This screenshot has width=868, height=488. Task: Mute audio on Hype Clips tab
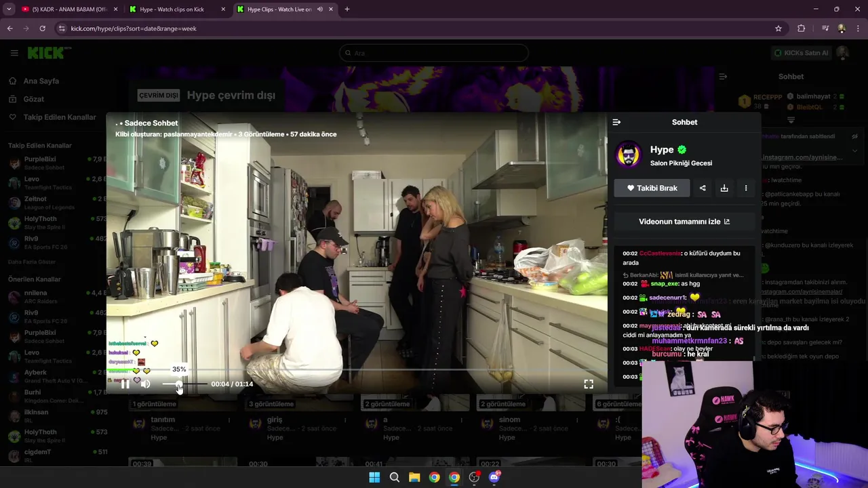[320, 9]
